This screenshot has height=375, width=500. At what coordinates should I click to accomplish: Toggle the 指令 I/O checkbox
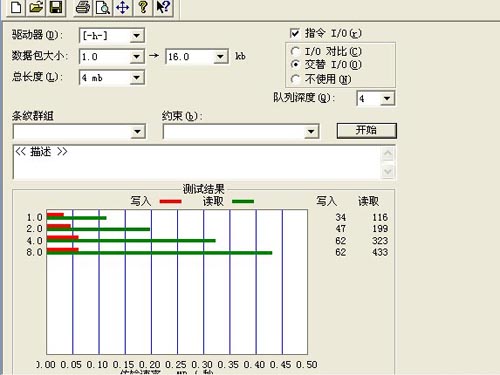pyautogui.click(x=295, y=33)
